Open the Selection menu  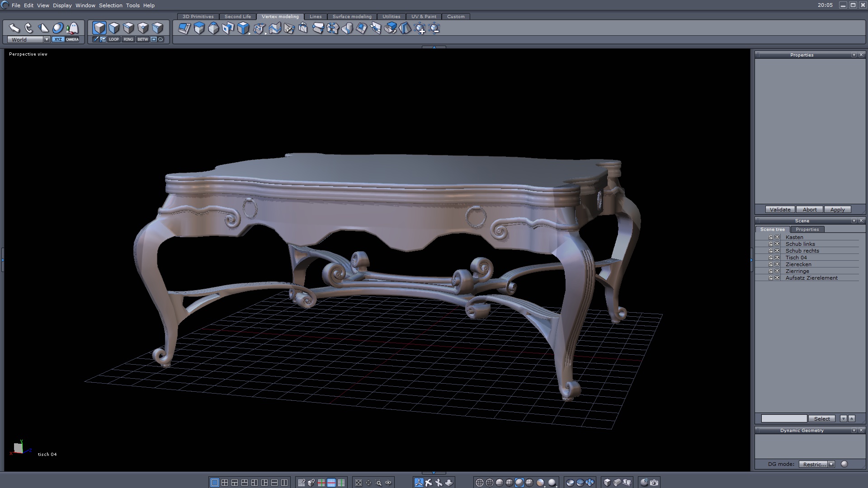click(x=111, y=5)
